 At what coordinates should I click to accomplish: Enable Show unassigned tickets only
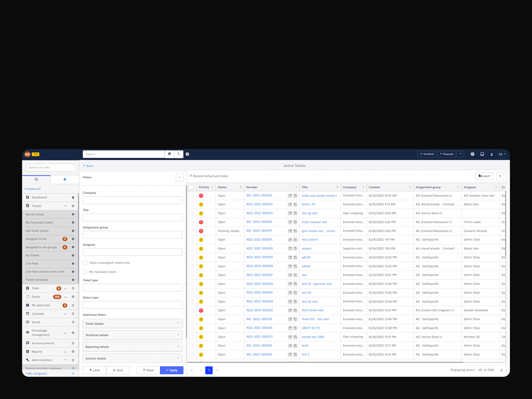[85, 263]
